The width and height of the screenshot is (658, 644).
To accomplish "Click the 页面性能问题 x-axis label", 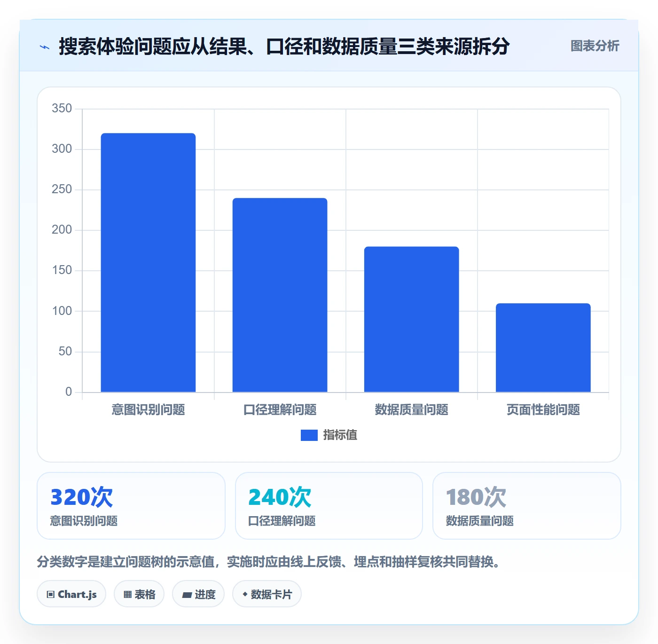I will click(543, 410).
